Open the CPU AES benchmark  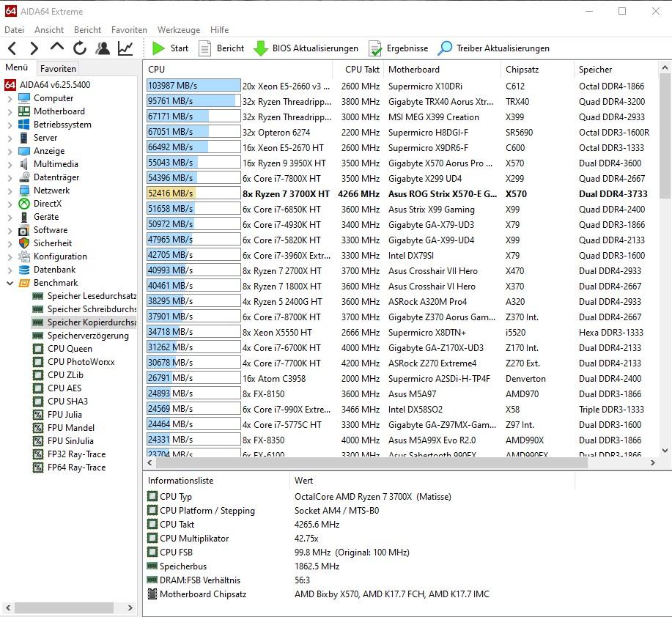[57, 388]
